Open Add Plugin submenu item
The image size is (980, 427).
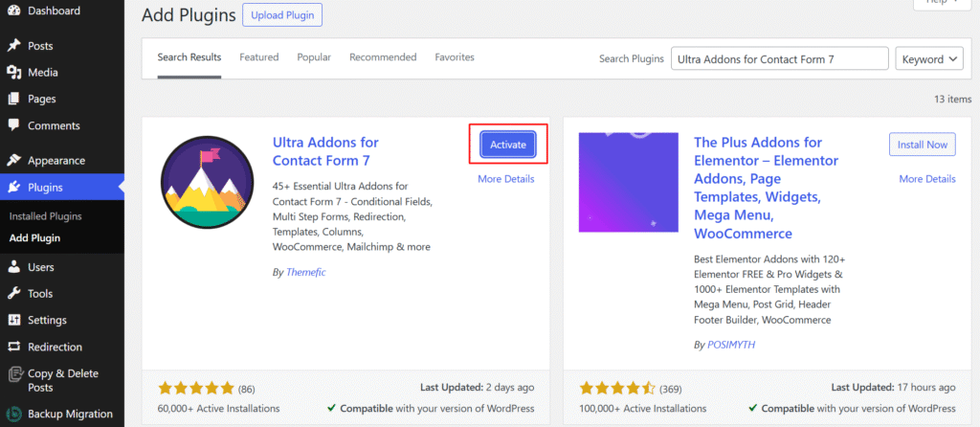[35, 237]
